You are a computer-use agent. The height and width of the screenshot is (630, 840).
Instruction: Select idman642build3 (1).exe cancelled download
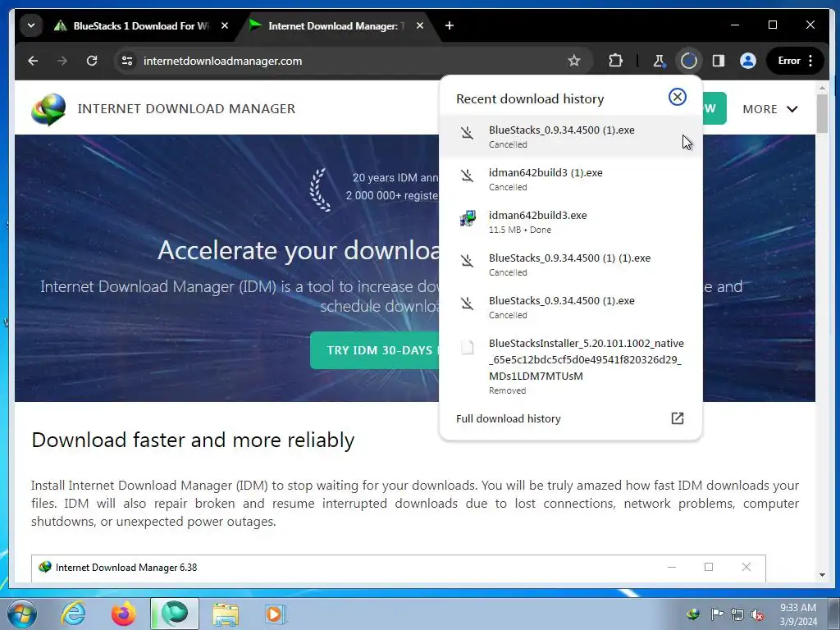[x=571, y=180]
